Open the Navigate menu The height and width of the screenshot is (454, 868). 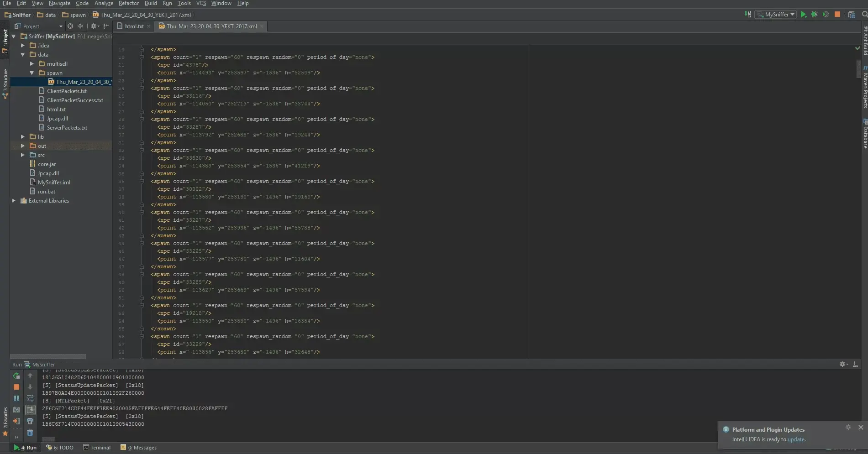click(59, 3)
